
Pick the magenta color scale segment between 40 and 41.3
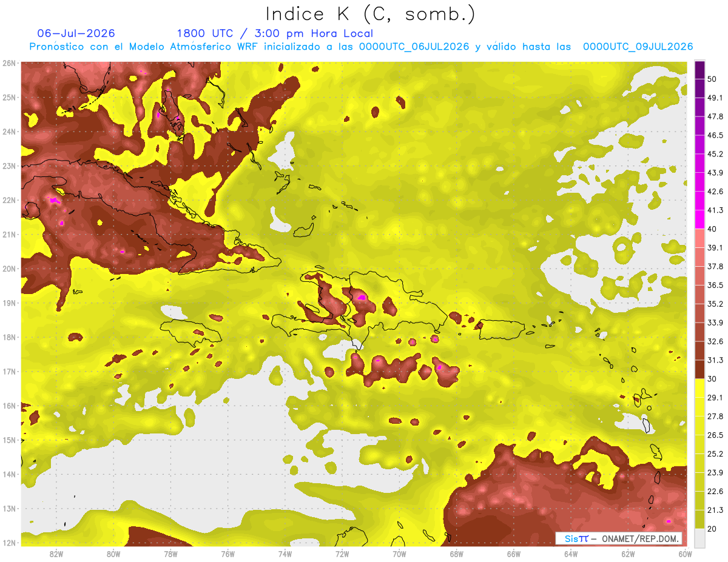point(700,219)
